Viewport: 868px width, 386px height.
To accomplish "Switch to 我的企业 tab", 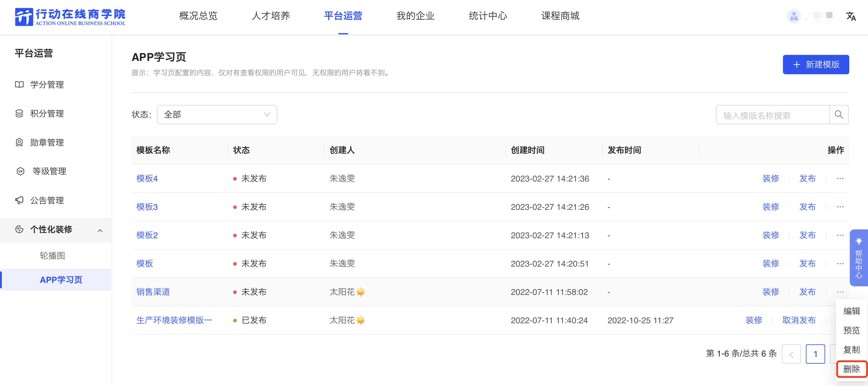I will [416, 16].
